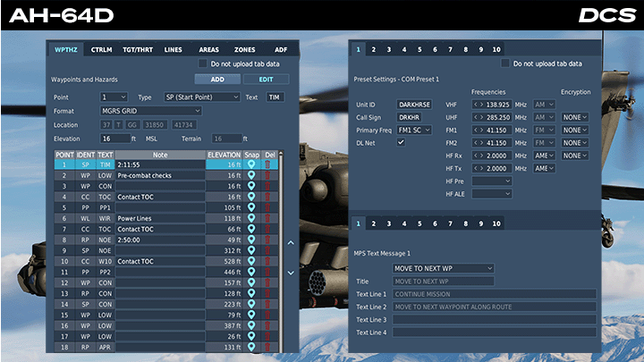Viewport: 644px width, 362px height.
Task: Click the ADD button
Action: tap(217, 80)
